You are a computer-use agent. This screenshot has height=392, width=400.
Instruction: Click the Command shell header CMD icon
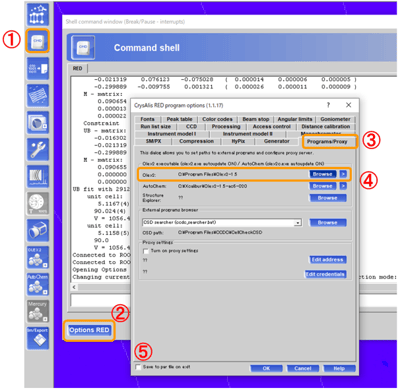pyautogui.click(x=83, y=48)
